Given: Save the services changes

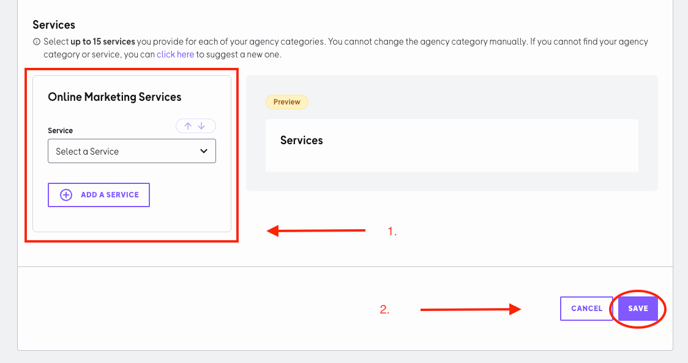Looking at the screenshot, I should [638, 309].
